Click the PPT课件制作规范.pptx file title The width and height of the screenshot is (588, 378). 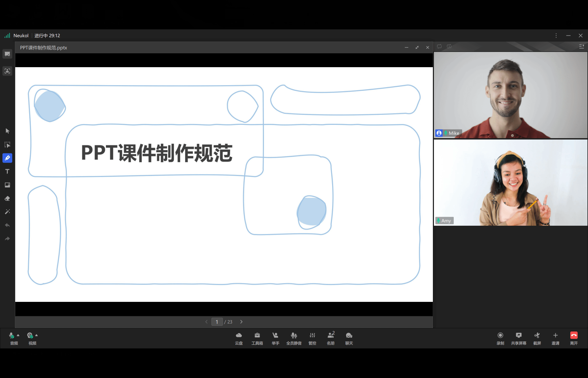[44, 48]
